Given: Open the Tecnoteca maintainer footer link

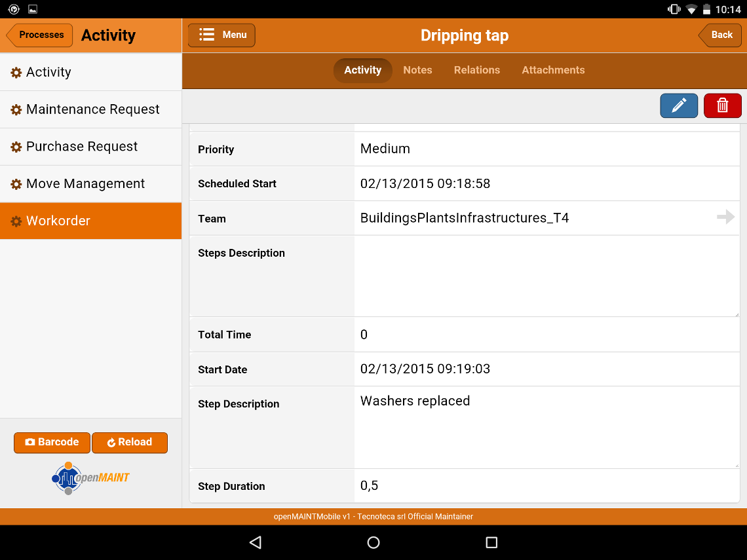Looking at the screenshot, I should [373, 516].
